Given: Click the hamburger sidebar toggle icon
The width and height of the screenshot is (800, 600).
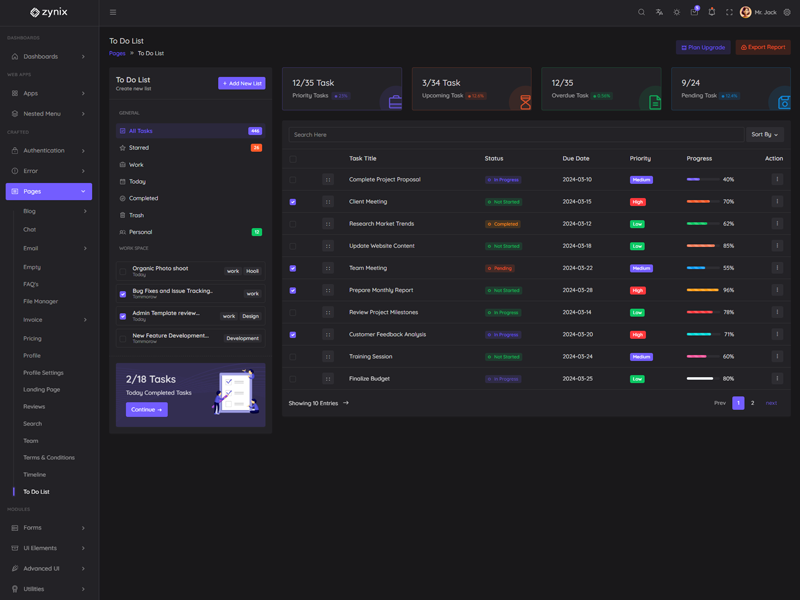Looking at the screenshot, I should [113, 12].
